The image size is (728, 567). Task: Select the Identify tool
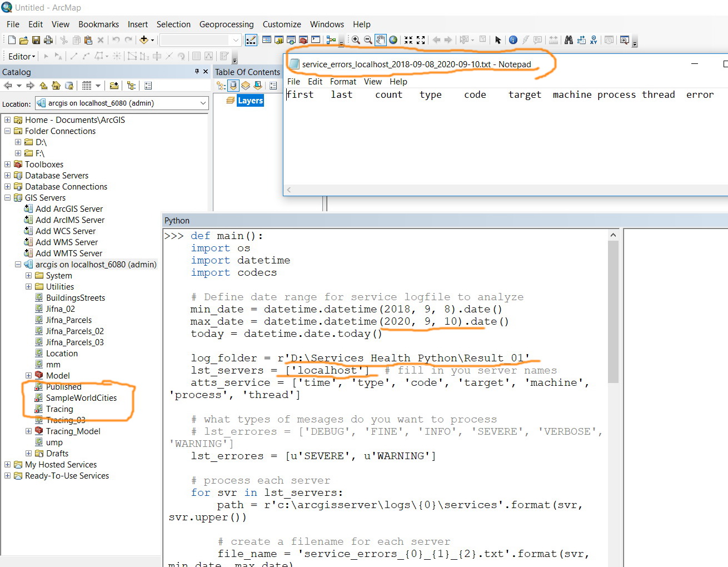tap(513, 40)
